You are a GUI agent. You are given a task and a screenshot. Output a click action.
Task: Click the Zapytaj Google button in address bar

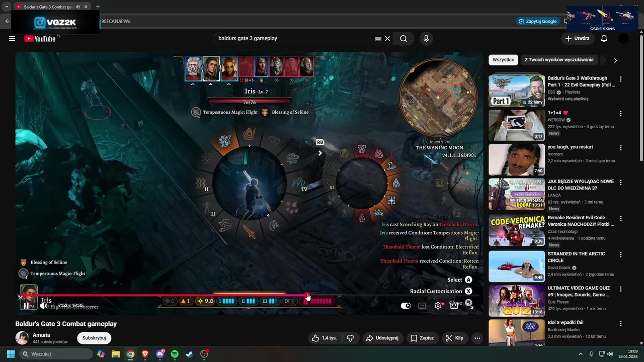tap(538, 21)
